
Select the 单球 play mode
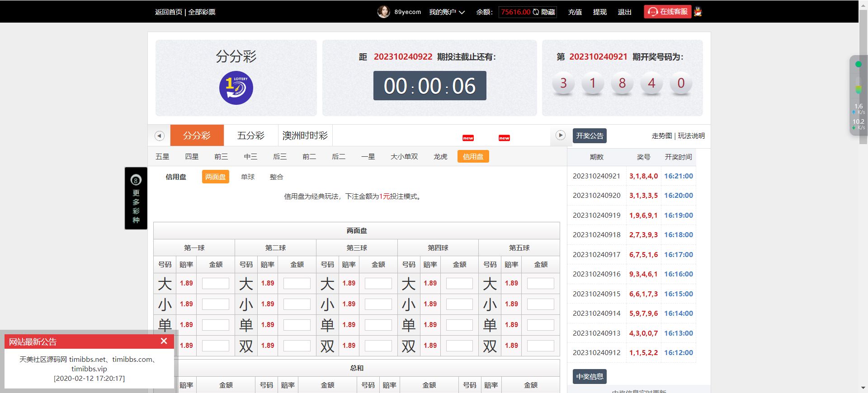pyautogui.click(x=248, y=177)
